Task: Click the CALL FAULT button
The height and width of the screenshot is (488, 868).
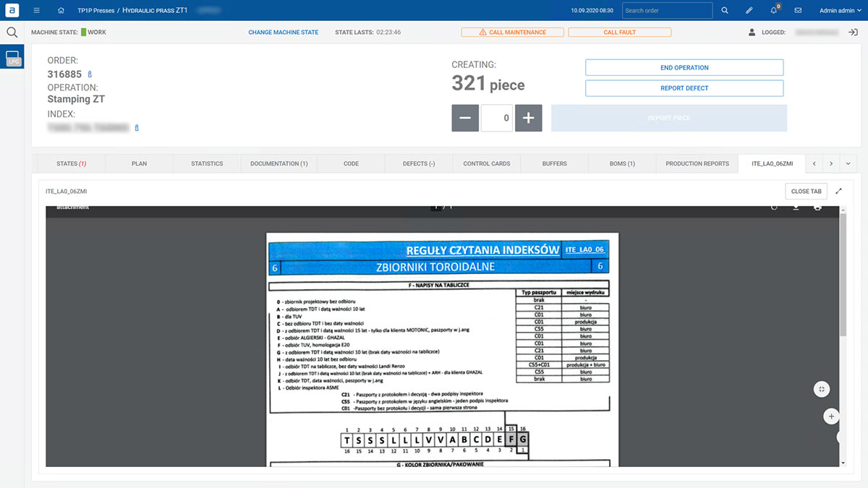Action: coord(620,33)
